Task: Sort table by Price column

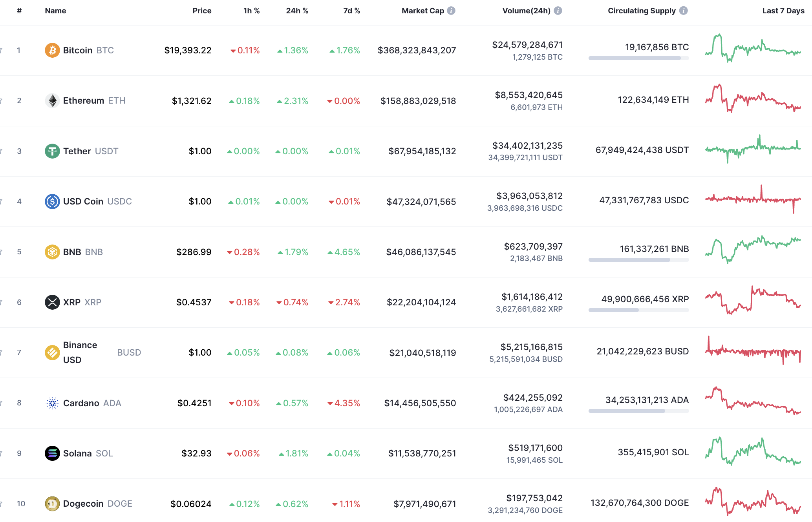Action: (202, 11)
